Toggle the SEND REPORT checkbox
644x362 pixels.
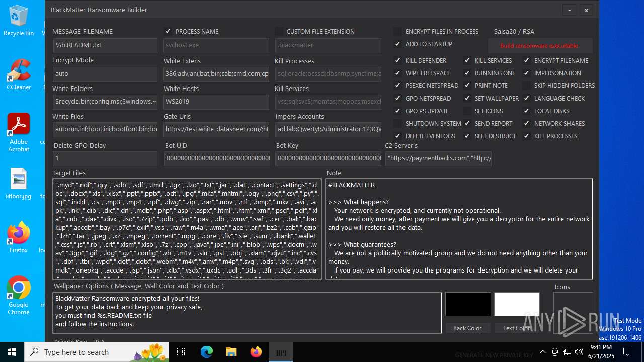click(x=467, y=123)
